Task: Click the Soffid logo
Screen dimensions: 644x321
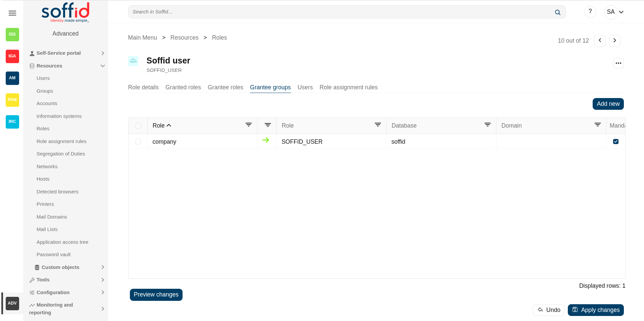Action: tap(66, 12)
